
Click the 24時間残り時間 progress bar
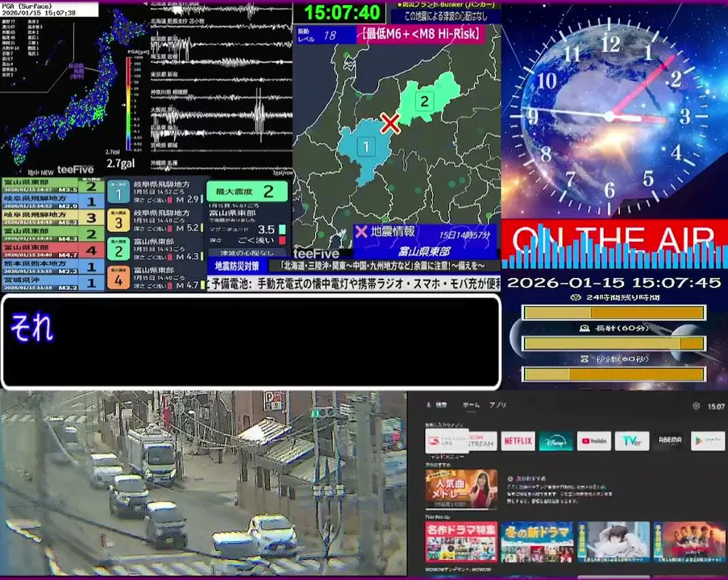[x=614, y=313]
